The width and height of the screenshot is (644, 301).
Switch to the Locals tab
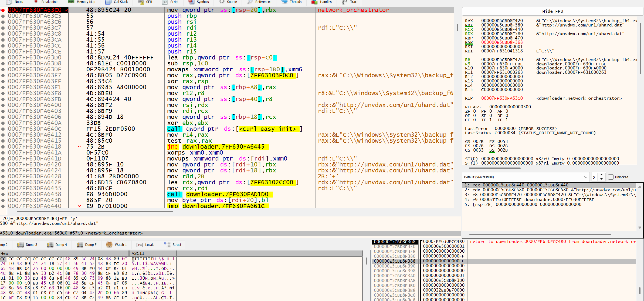(x=145, y=245)
